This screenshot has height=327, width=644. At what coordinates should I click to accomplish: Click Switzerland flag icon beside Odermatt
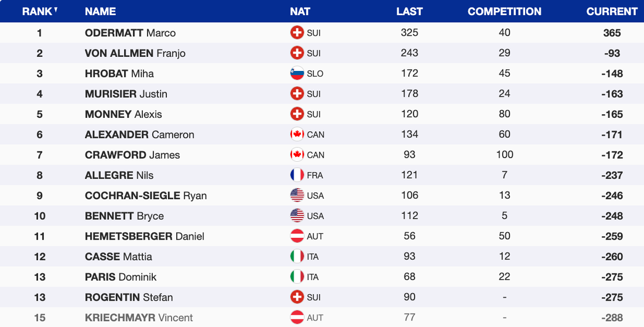click(x=297, y=33)
